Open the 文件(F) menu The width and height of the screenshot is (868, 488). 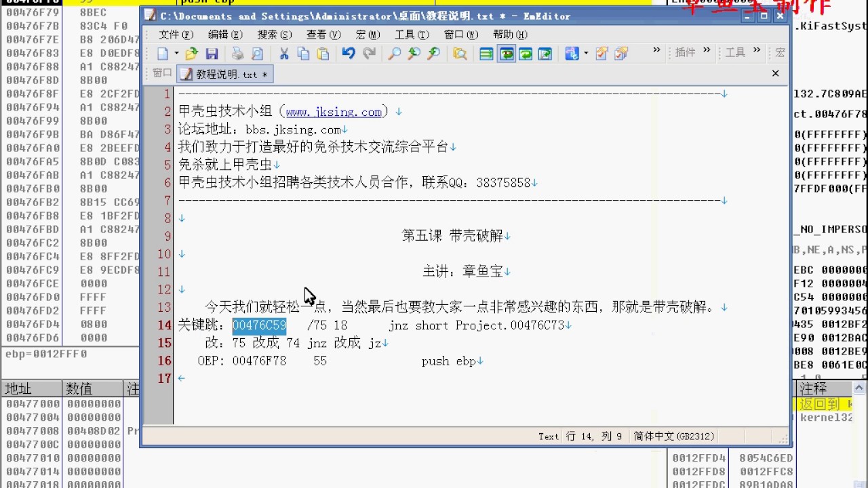point(176,35)
